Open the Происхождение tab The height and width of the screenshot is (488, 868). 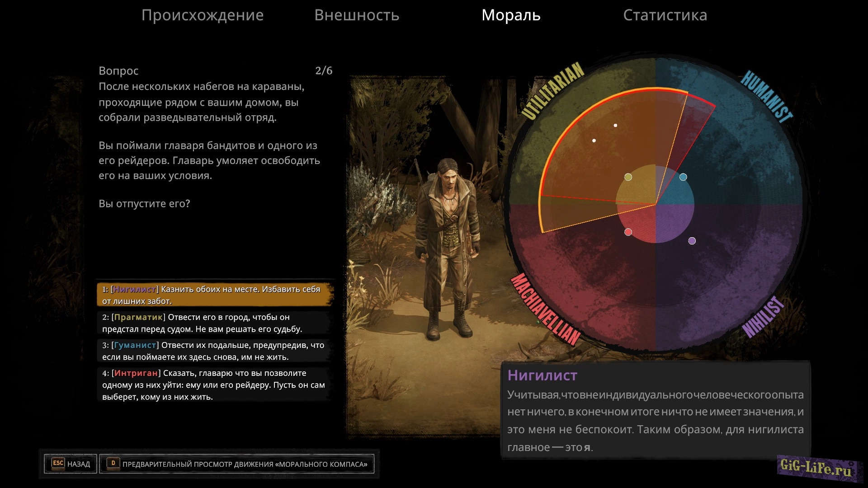(x=202, y=15)
